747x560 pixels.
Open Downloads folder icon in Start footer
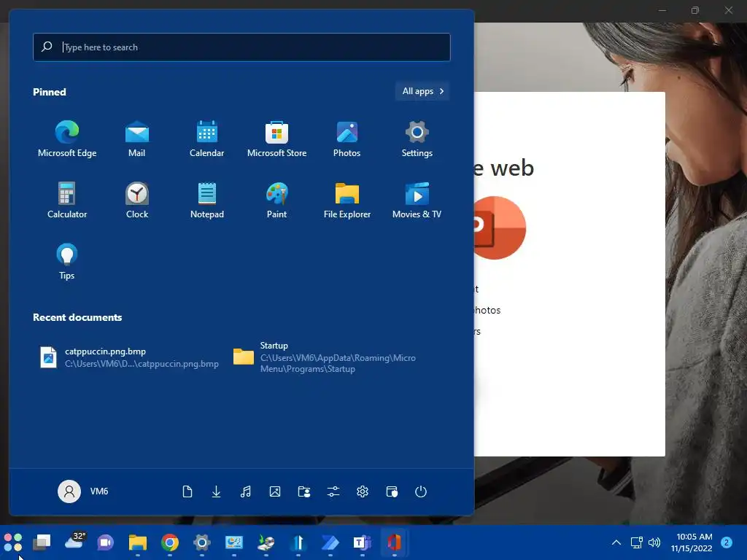(216, 491)
